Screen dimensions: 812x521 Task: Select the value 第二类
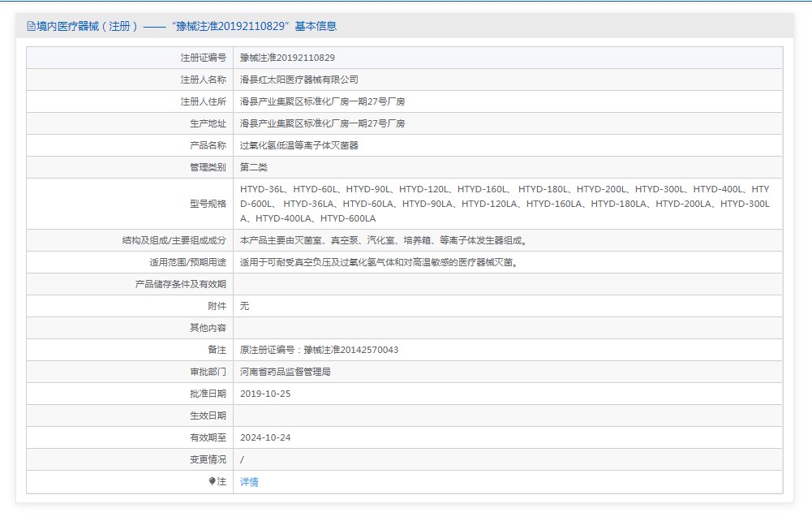coord(254,167)
